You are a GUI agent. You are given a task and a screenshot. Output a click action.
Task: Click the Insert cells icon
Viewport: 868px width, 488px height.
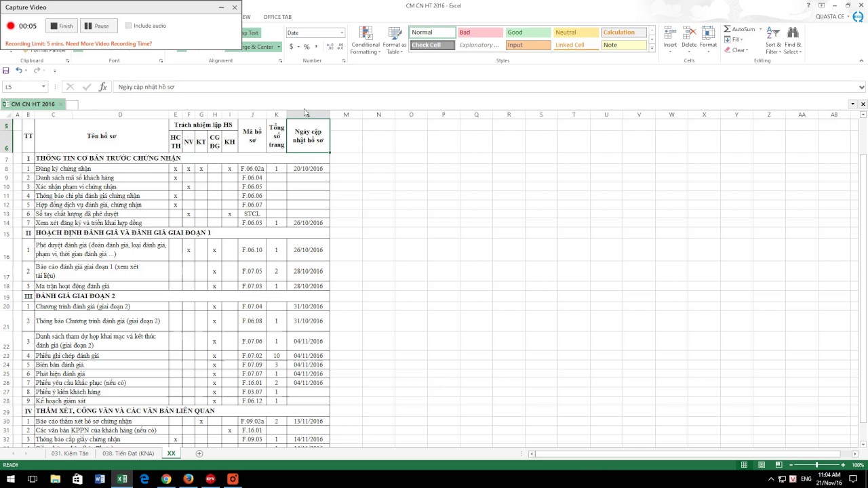click(x=670, y=33)
